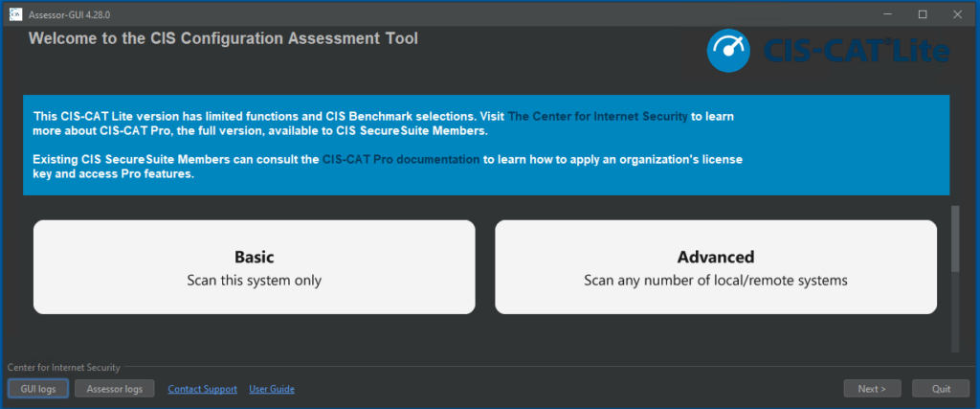Choose the Basic scan option card
980x409 pixels.
[255, 267]
